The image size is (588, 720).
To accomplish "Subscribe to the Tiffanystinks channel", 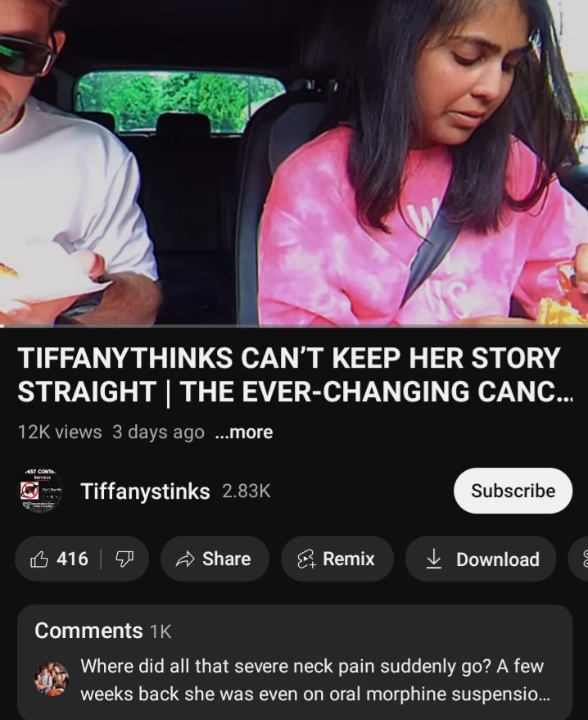I will (513, 491).
